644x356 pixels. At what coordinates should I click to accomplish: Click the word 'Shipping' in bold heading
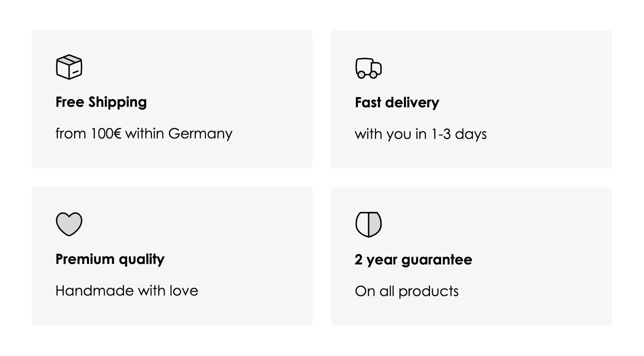(118, 102)
